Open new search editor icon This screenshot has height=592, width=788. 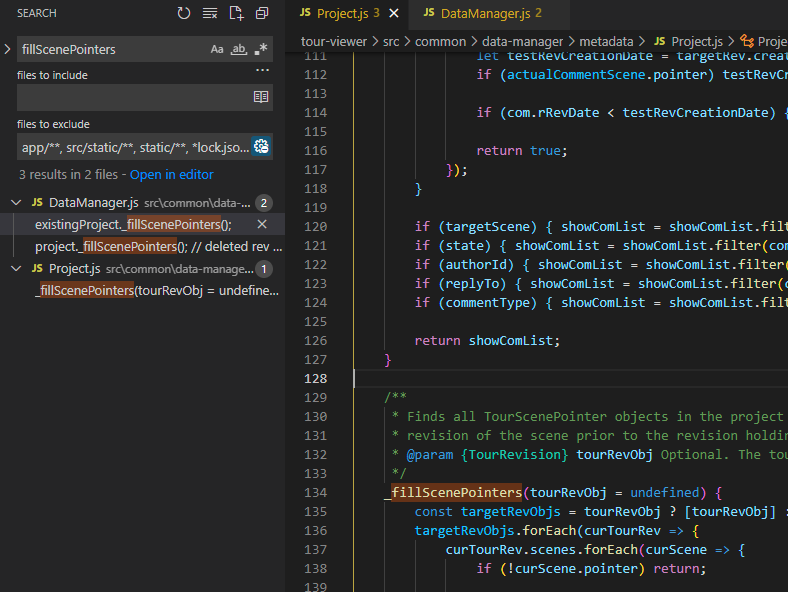236,13
